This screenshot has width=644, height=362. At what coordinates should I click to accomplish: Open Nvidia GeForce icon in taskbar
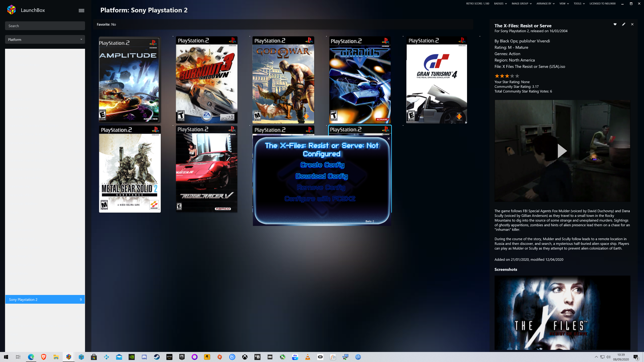tap(132, 357)
